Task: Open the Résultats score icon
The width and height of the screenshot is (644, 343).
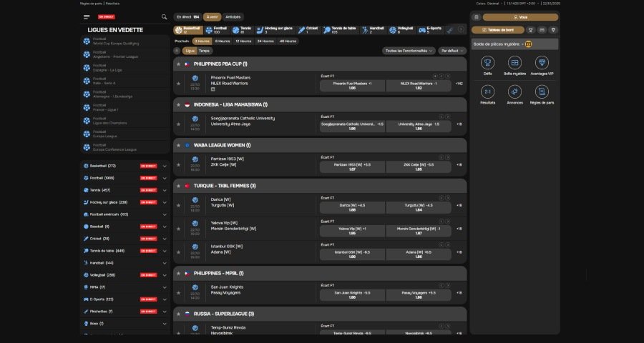Action: click(x=487, y=91)
